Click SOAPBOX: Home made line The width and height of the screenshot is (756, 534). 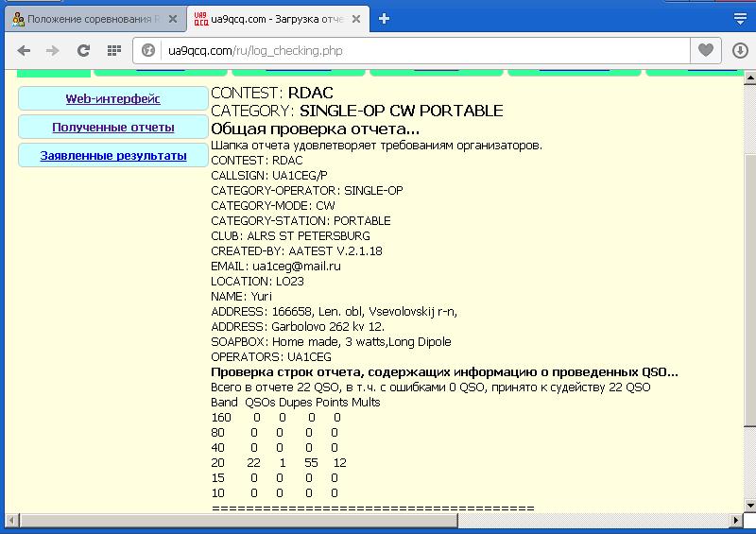click(x=331, y=342)
